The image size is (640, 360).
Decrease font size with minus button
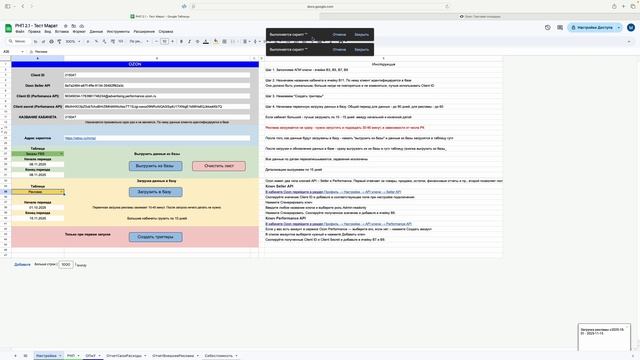tap(156, 41)
